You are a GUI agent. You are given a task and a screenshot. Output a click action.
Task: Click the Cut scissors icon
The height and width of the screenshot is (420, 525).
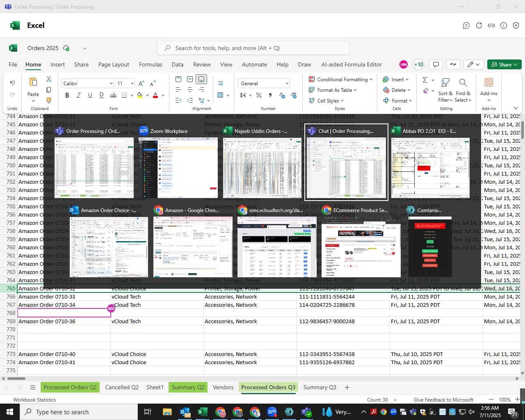(x=49, y=79)
